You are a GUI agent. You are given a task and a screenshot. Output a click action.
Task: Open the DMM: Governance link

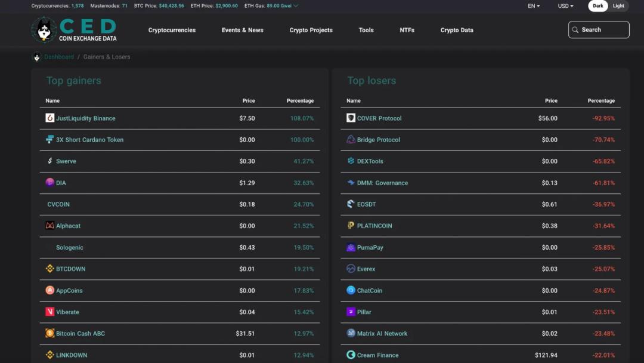[x=382, y=183]
